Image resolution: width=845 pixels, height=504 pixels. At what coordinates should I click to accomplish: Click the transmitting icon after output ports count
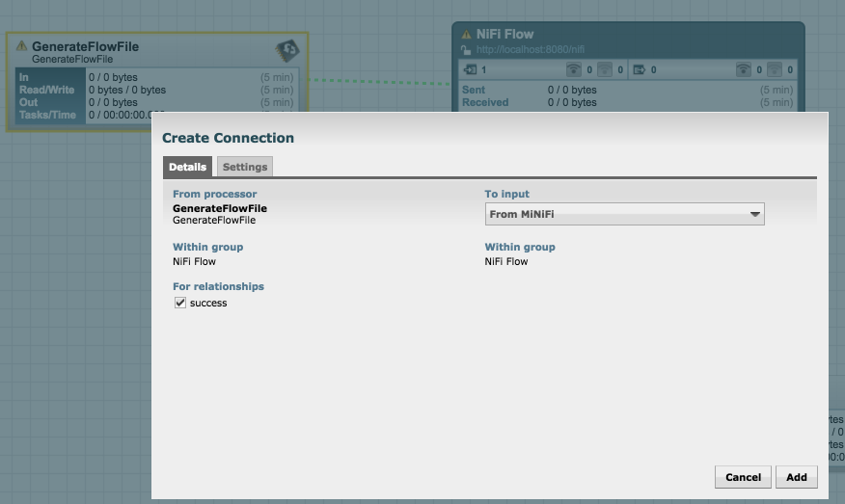743,69
